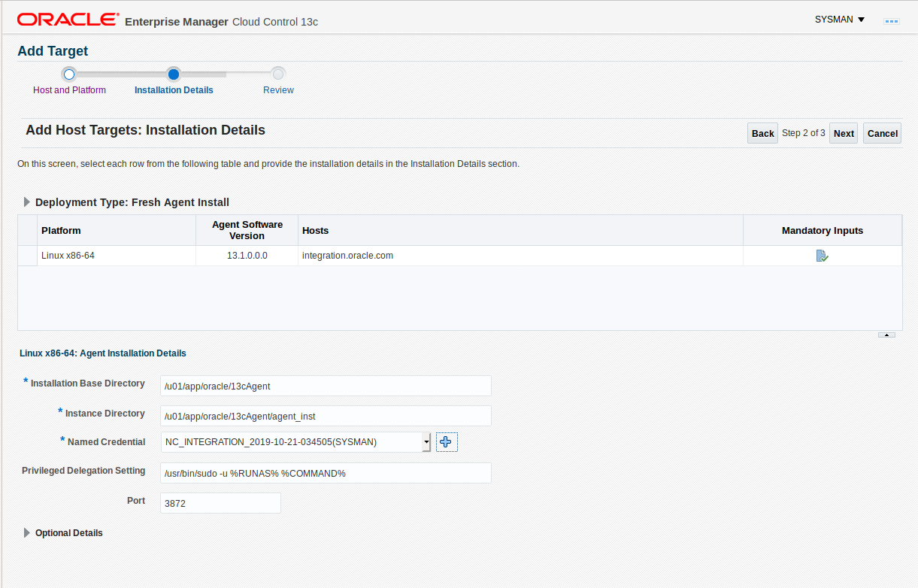Click the Installation Details step circle
The width and height of the screenshot is (918, 588).
pyautogui.click(x=174, y=74)
